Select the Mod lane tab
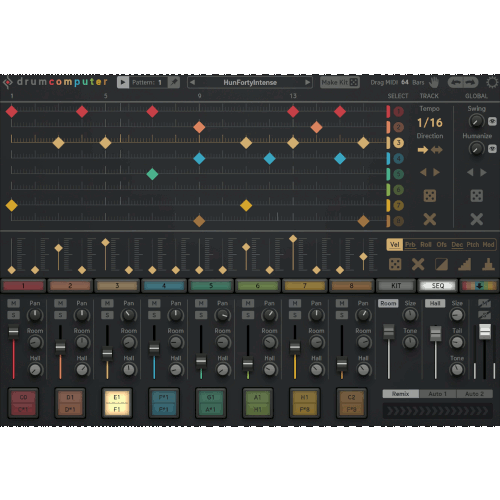The image size is (500, 500). (x=488, y=245)
